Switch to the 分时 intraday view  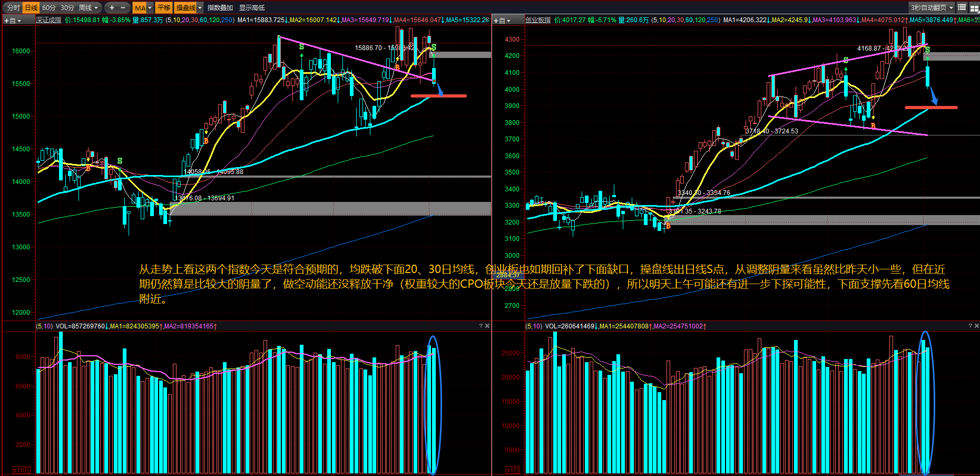pos(13,7)
